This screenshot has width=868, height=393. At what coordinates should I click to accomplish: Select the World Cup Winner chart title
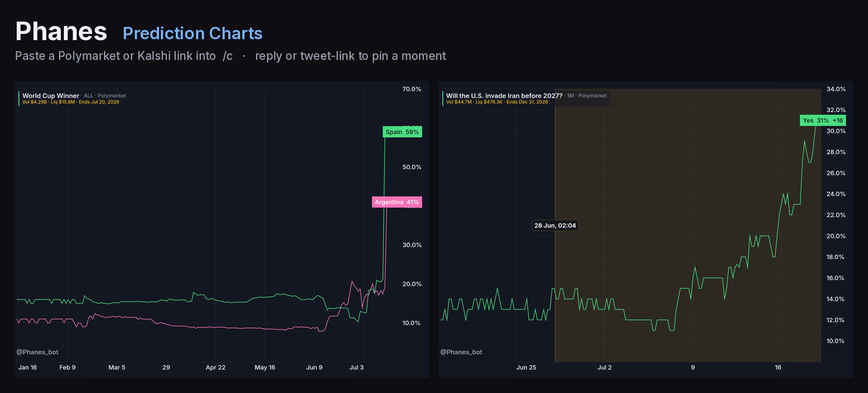(x=51, y=96)
